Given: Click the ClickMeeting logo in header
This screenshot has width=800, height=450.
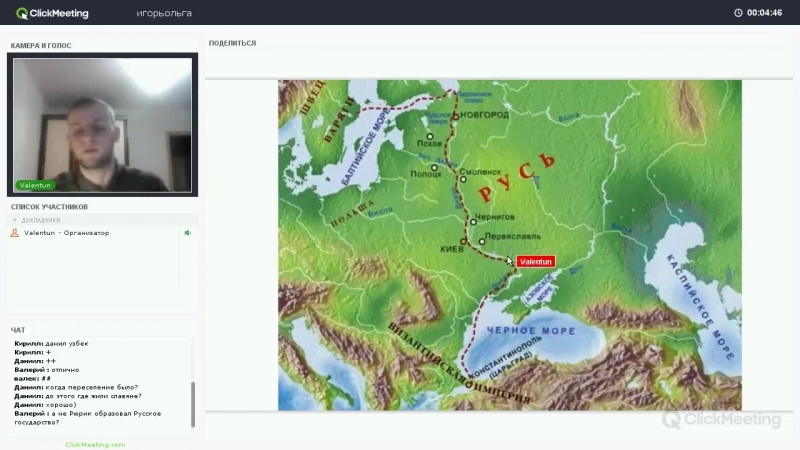Looking at the screenshot, I should click(52, 13).
